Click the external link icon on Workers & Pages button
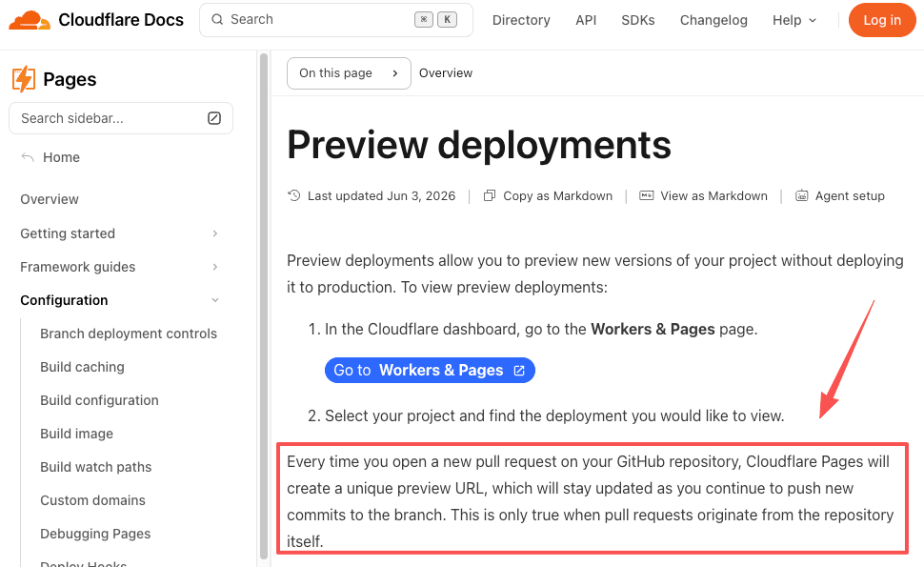Viewport: 924px width, 567px height. click(519, 370)
